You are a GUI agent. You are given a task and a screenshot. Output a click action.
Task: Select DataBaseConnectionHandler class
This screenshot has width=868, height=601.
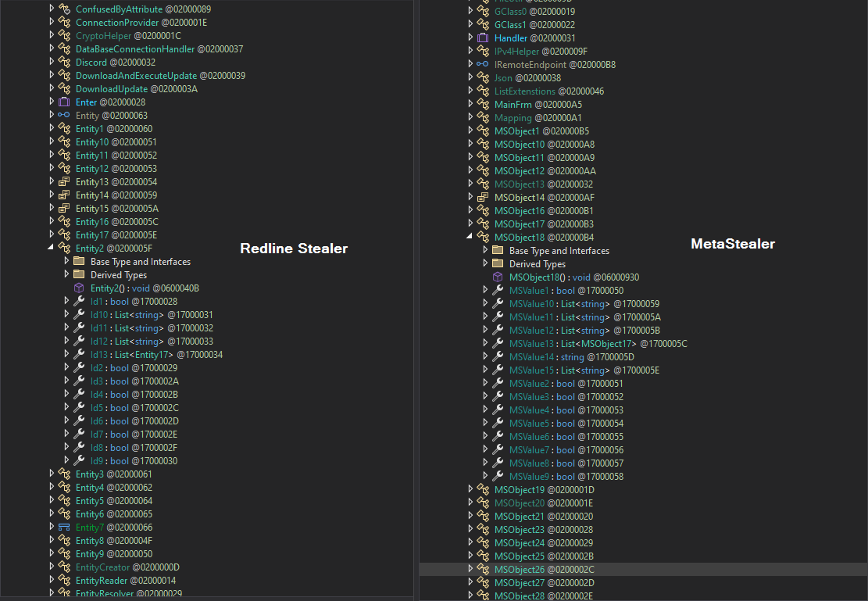click(159, 49)
